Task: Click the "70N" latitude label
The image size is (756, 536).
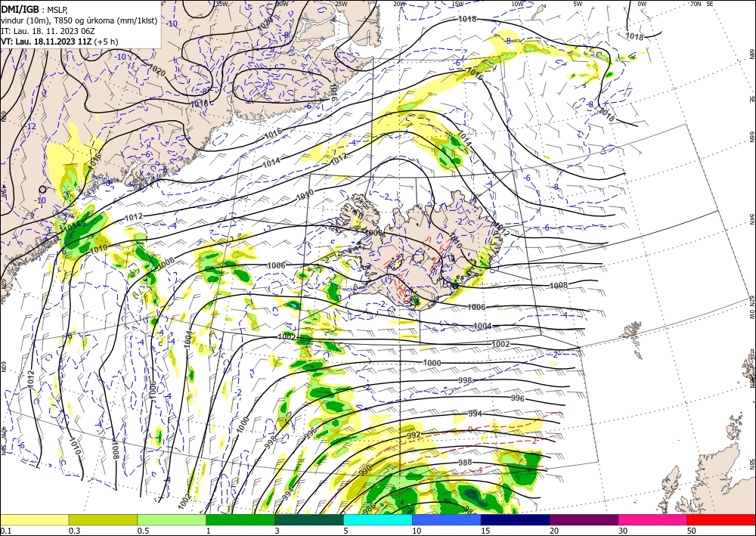Action: coord(696,4)
